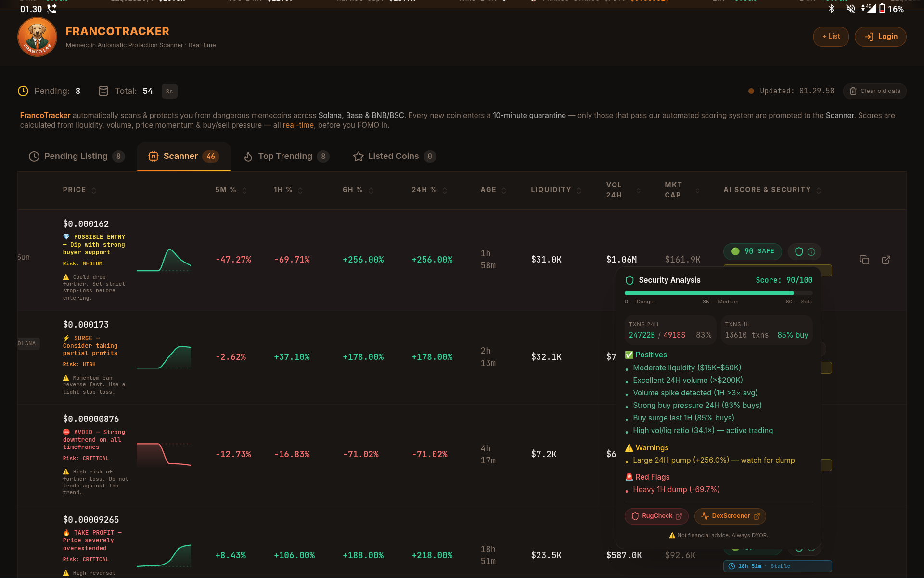Click the 8s refresh countdown badge
The image size is (924, 578).
pyautogui.click(x=169, y=91)
